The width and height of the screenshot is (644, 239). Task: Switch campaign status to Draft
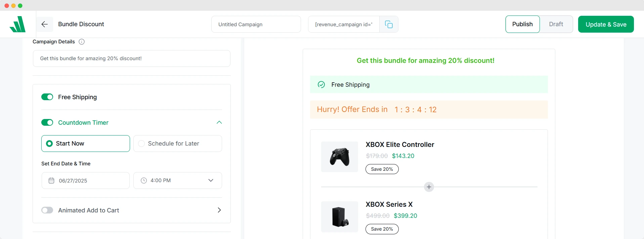click(x=556, y=24)
